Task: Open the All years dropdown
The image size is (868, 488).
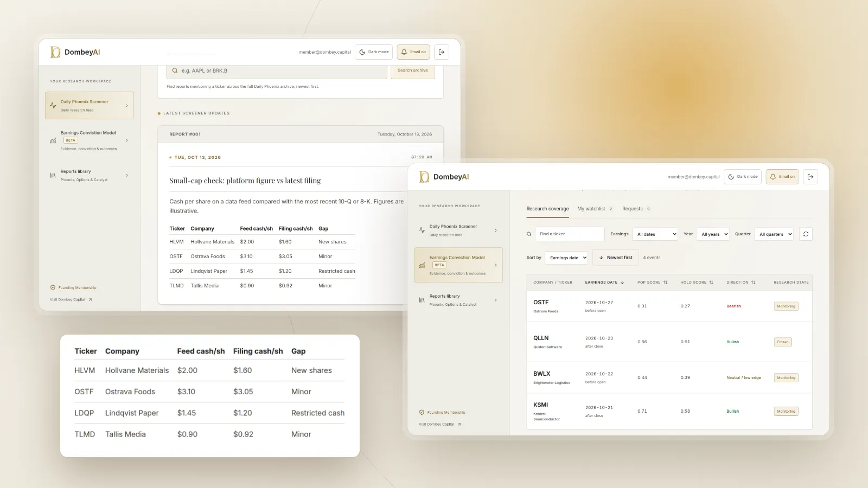Action: (713, 234)
